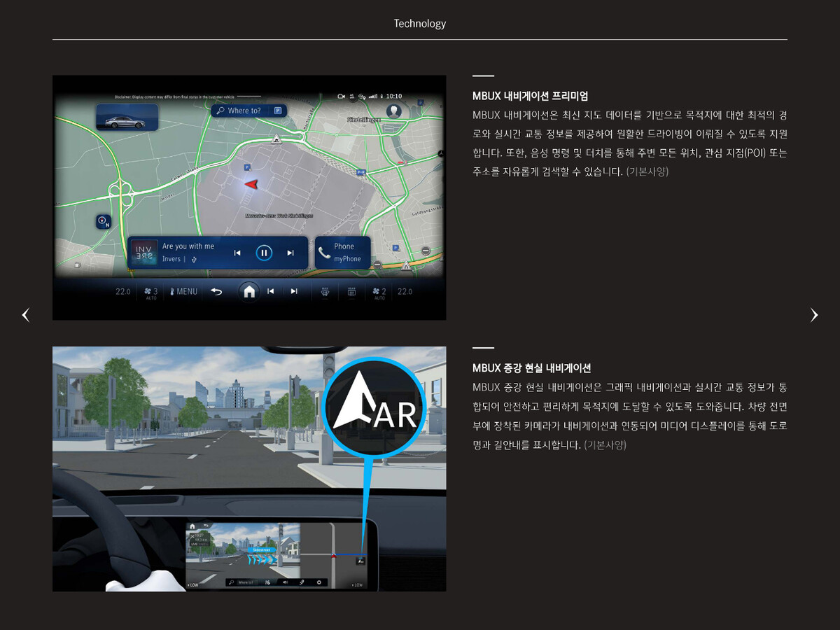Tap the small AR toggle icon on the map pane

point(360,561)
